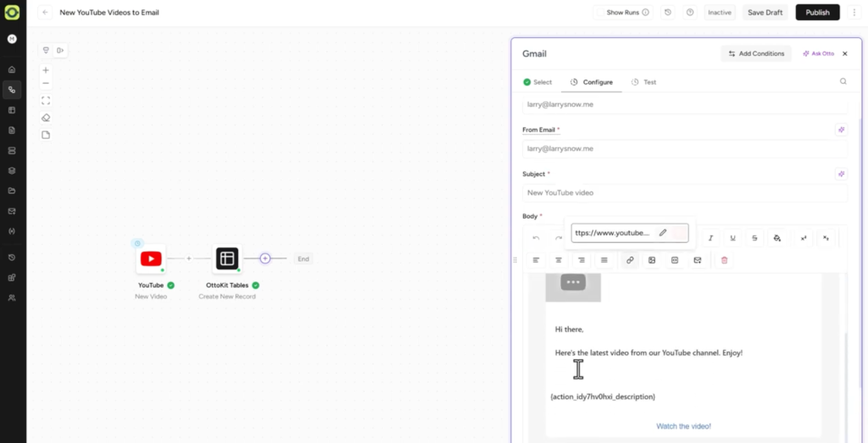
Task: Open the three-dot more options menu
Action: pos(854,12)
